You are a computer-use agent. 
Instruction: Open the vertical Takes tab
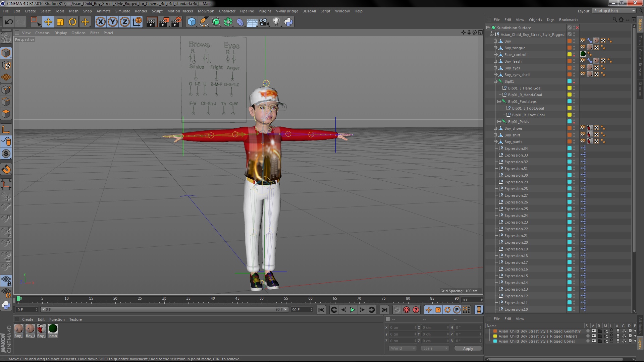coord(640,40)
